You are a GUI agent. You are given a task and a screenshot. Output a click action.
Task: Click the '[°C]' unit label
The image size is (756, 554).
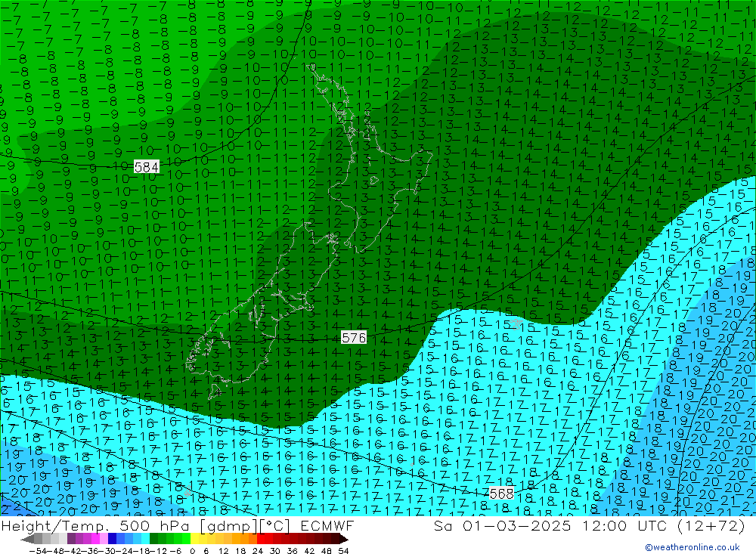coord(274,526)
